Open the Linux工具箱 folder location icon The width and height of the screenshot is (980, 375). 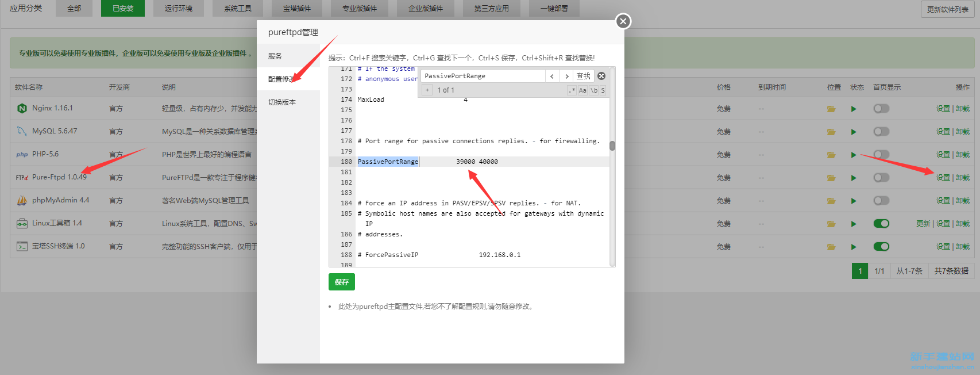[831, 224]
